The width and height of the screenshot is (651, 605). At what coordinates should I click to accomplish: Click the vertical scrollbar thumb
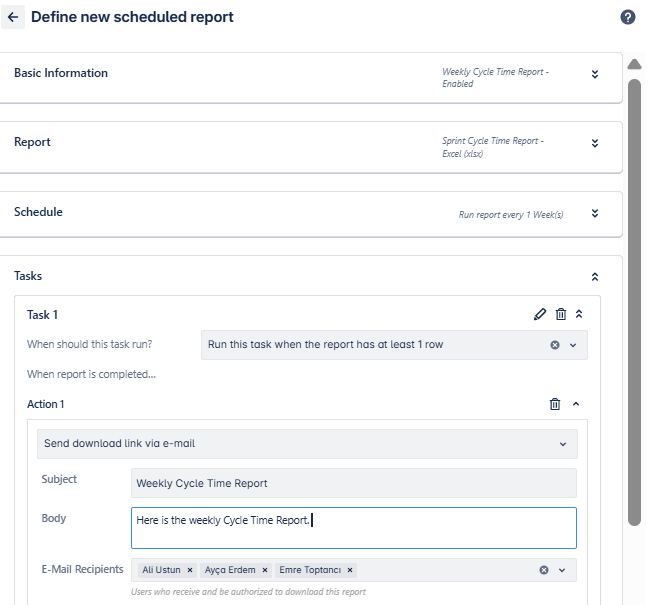[x=634, y=302]
